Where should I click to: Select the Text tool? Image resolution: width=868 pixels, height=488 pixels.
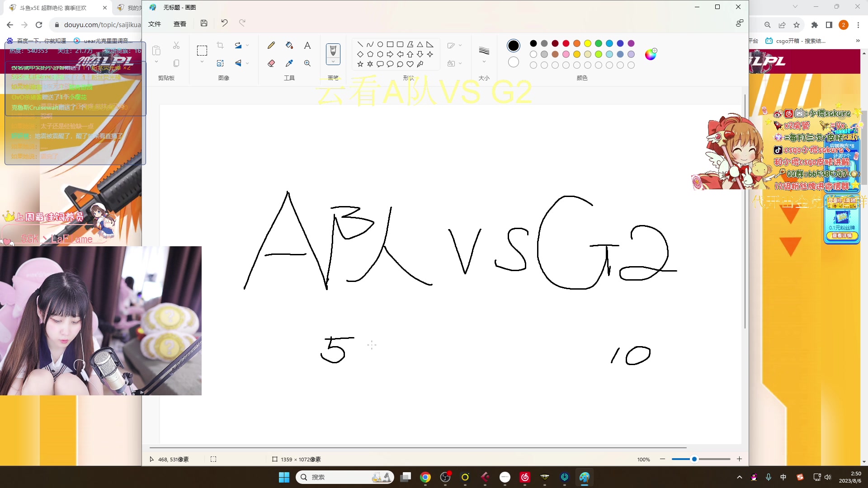pos(307,45)
